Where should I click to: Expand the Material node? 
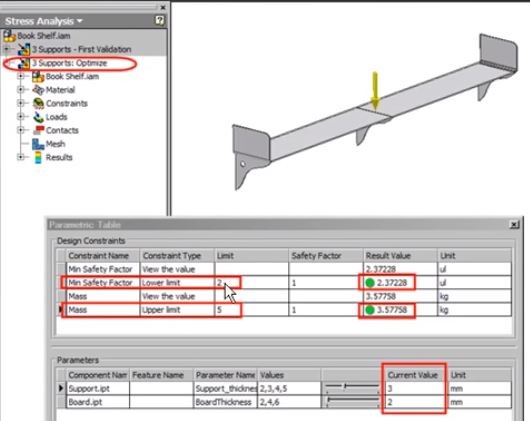[x=21, y=90]
